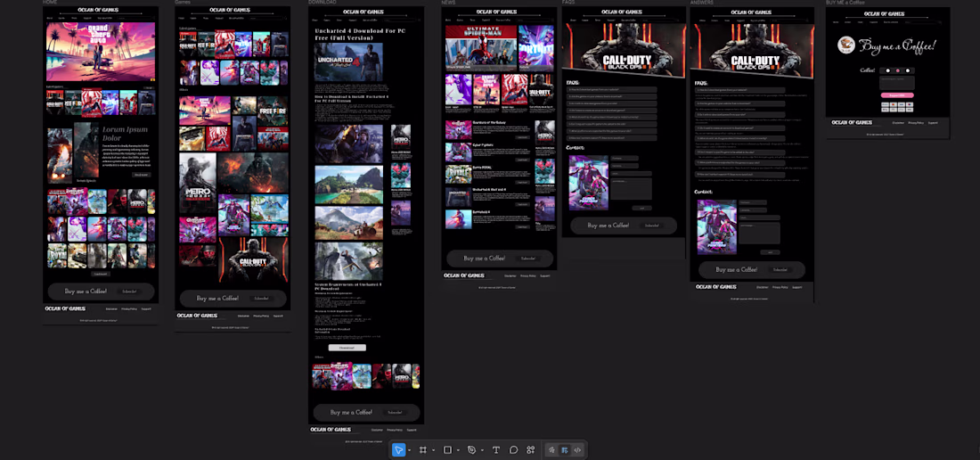Screen dimensions: 980x460
Task: Click the Buy me a Coffee banner in DOWNLOAD frame
Action: coord(365,412)
